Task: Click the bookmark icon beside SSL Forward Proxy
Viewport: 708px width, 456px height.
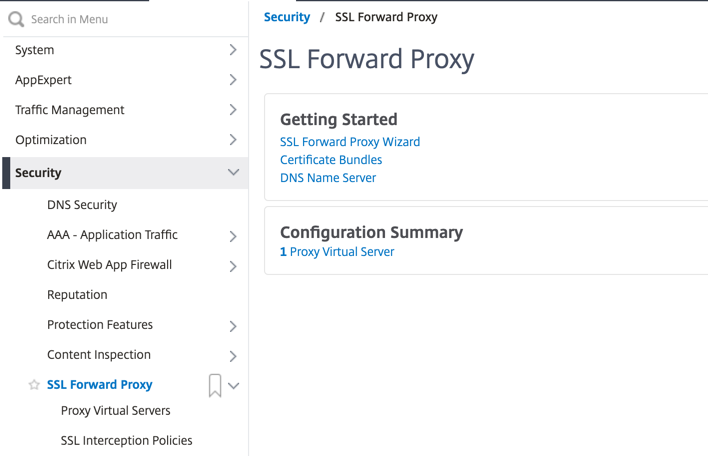Action: pos(215,386)
